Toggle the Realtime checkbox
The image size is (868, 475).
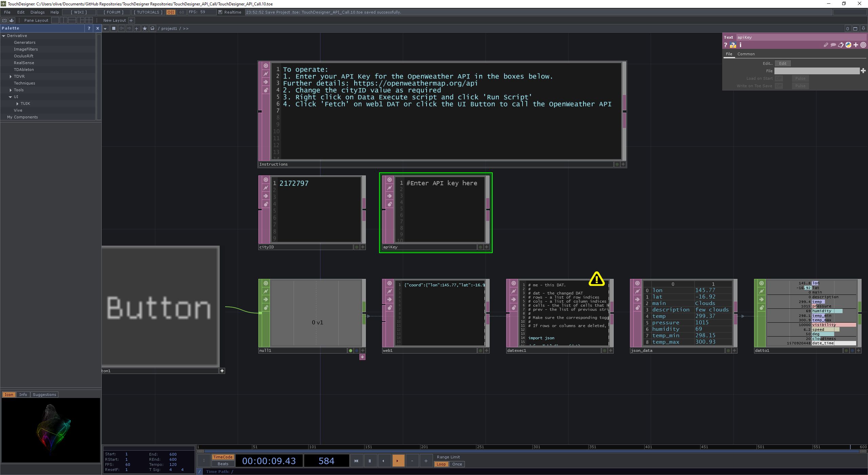point(220,12)
